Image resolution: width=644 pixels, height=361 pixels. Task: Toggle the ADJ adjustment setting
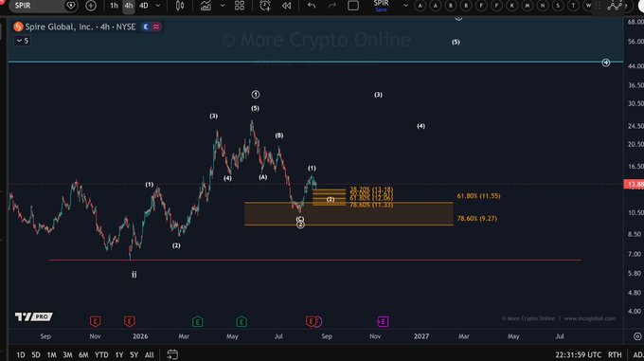pos(638,354)
